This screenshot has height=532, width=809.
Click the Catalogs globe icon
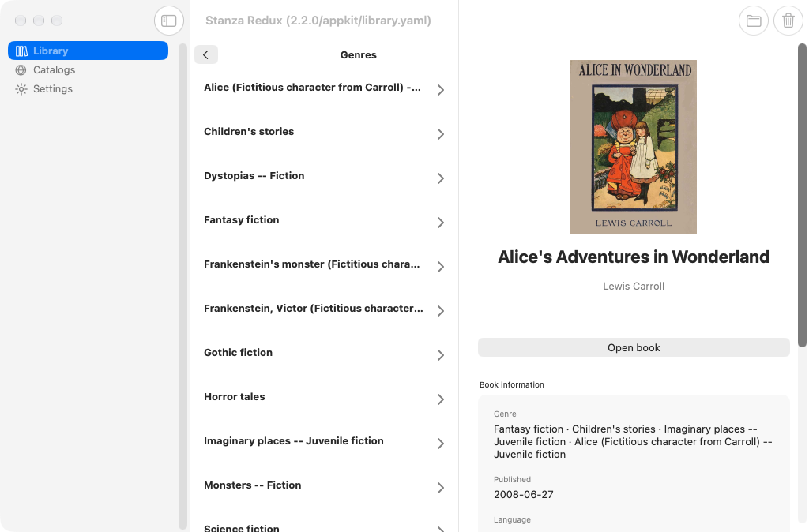(x=21, y=70)
